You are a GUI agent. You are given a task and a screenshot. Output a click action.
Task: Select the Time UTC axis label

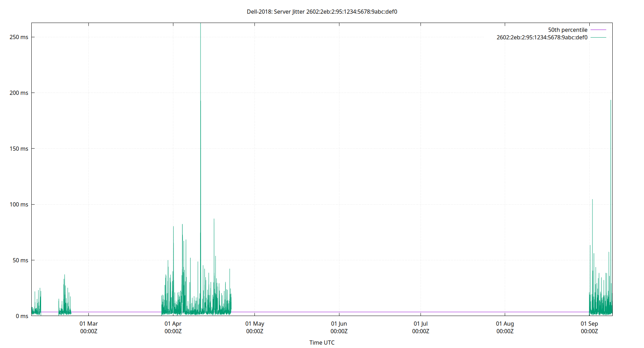pos(322,342)
